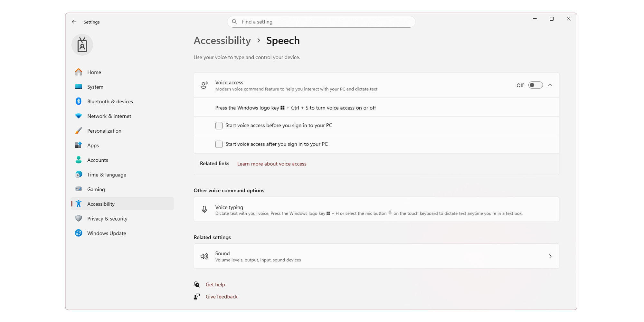Select the Gaming controller icon
The image size is (644, 322).
[x=78, y=189]
